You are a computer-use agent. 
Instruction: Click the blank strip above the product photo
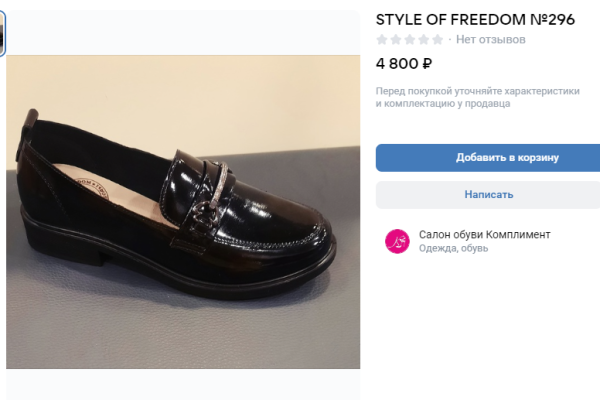point(183,32)
